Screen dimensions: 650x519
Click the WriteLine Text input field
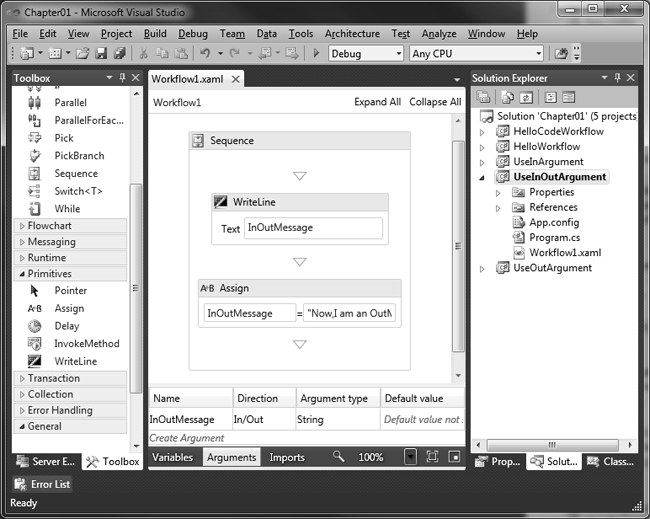pyautogui.click(x=313, y=228)
